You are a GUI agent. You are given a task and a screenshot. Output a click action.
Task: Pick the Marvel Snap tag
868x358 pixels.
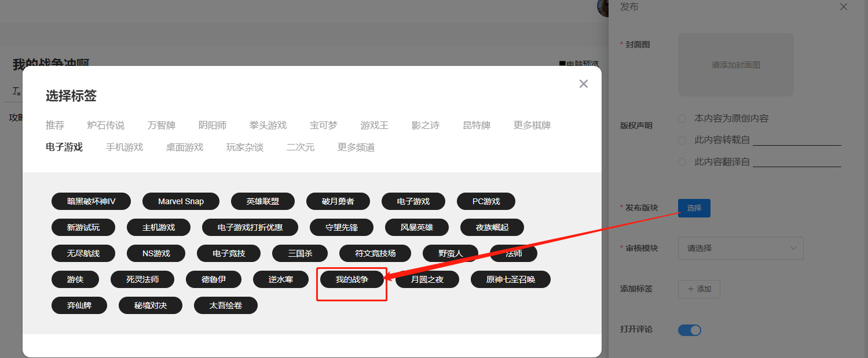[181, 201]
